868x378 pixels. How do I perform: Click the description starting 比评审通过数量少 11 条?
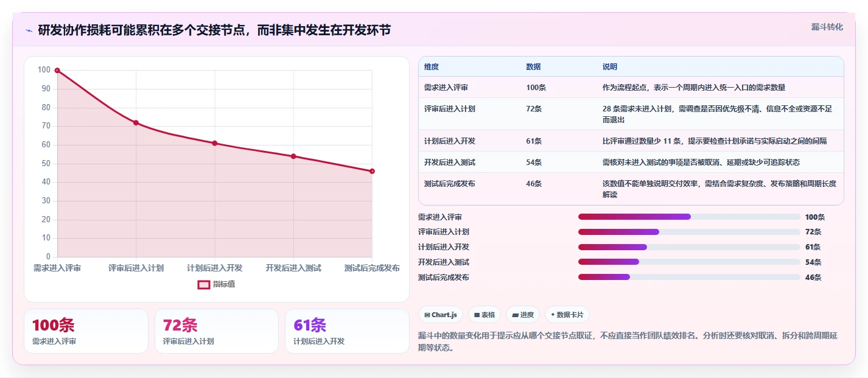coord(715,141)
